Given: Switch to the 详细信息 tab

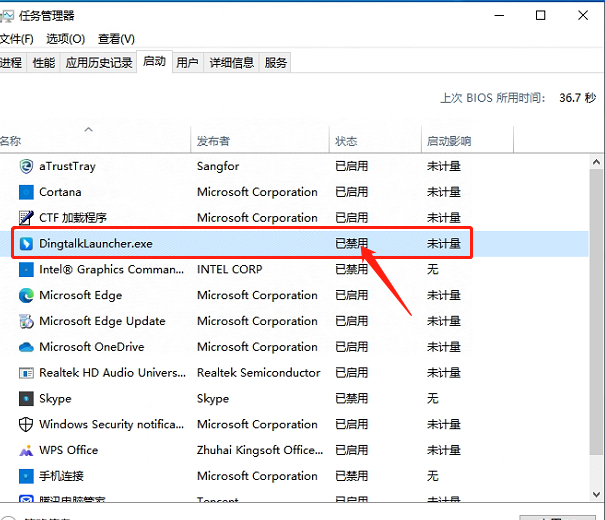Looking at the screenshot, I should point(232,62).
